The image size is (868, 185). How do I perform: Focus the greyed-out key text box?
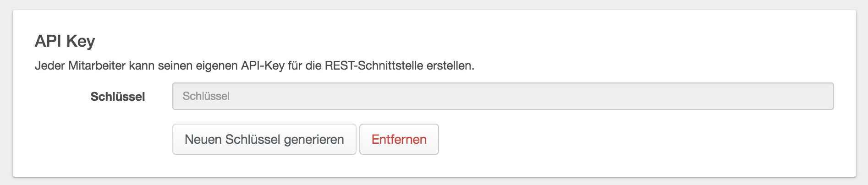[503, 96]
